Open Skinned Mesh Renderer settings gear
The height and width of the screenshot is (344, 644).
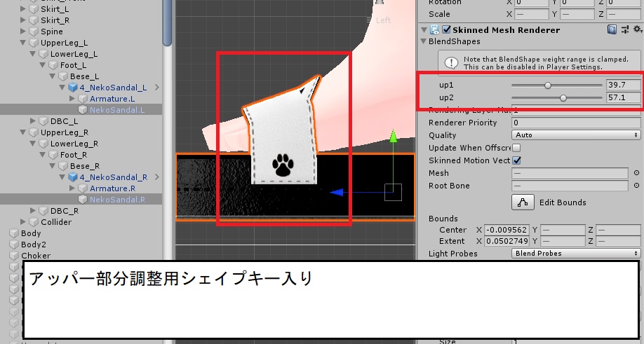click(637, 29)
